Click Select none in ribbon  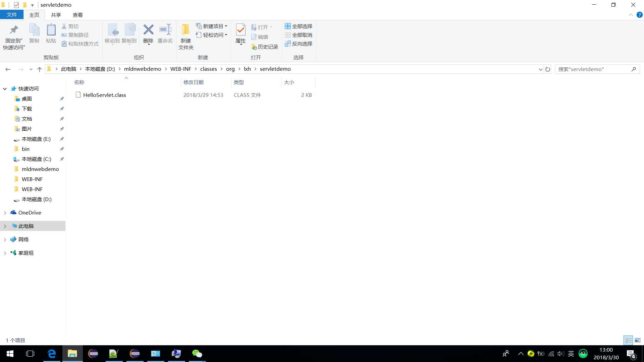click(x=299, y=35)
